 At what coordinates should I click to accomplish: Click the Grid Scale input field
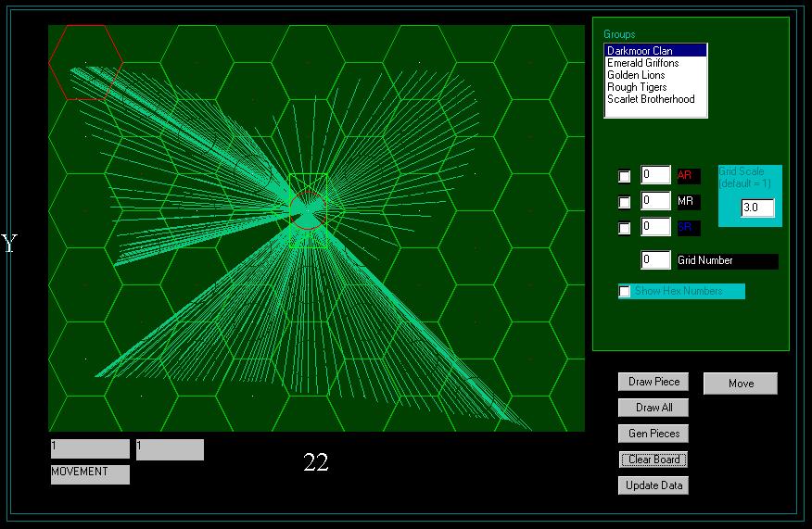coord(757,208)
